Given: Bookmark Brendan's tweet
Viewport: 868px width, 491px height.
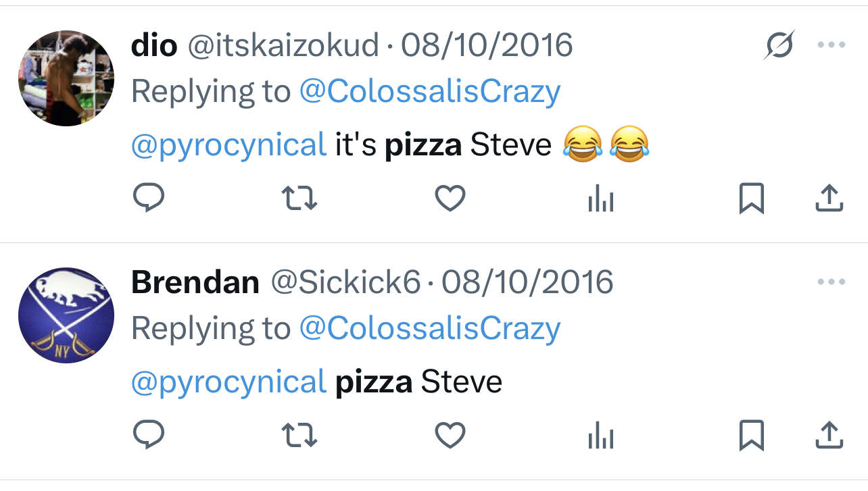Looking at the screenshot, I should pyautogui.click(x=751, y=436).
